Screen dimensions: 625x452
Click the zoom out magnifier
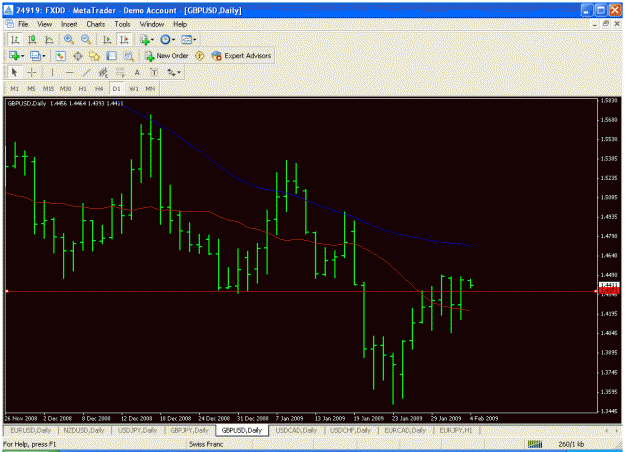coord(86,39)
